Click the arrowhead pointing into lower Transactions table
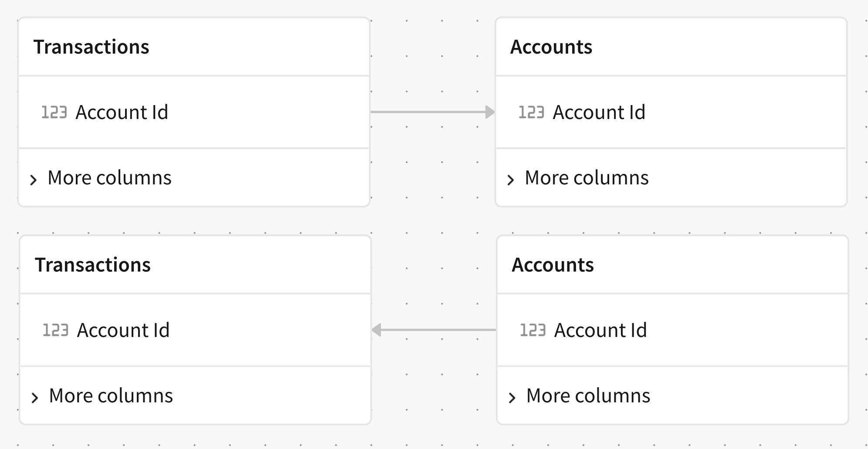 [377, 330]
